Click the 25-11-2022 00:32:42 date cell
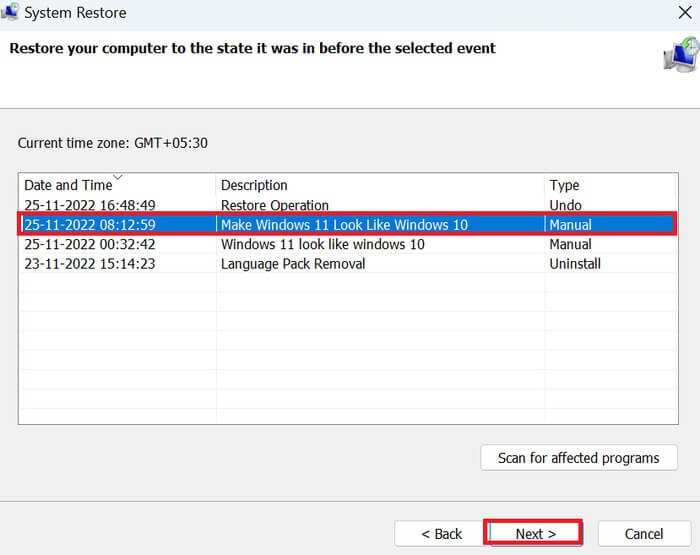 pyautogui.click(x=90, y=244)
